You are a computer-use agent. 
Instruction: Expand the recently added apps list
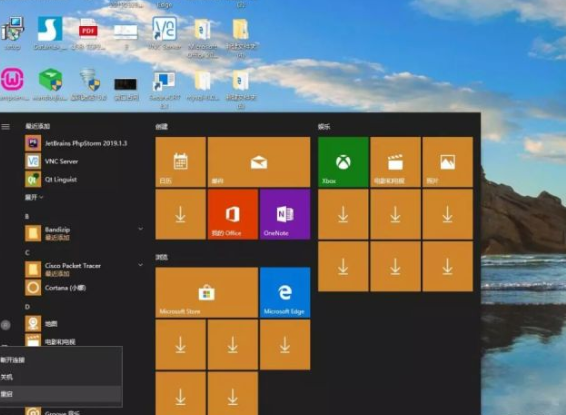34,197
